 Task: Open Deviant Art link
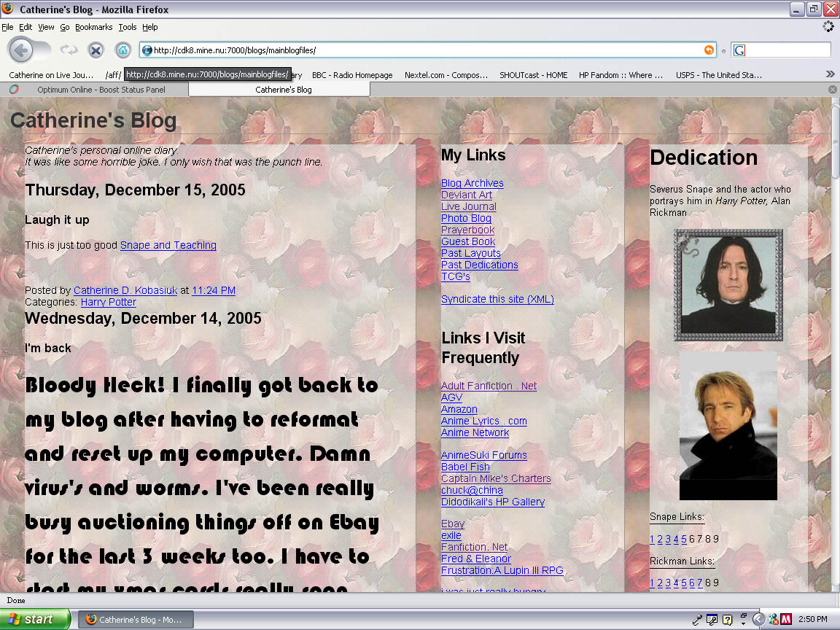pos(466,195)
